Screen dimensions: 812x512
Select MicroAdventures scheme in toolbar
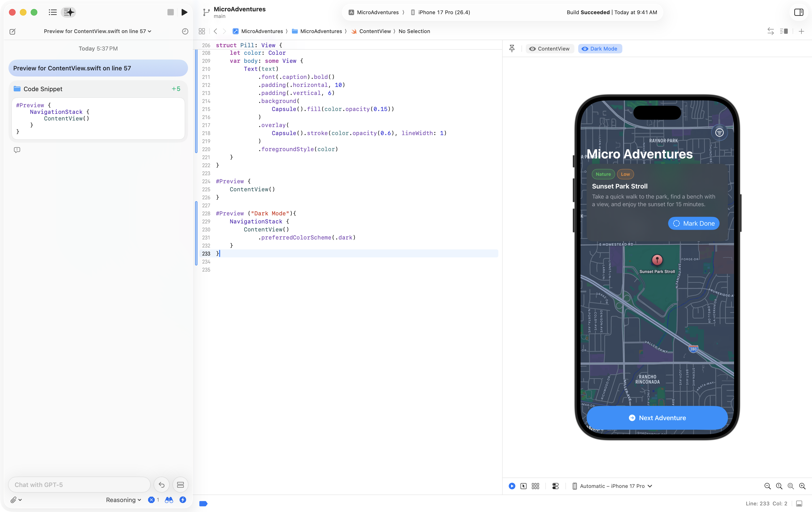[x=374, y=13]
